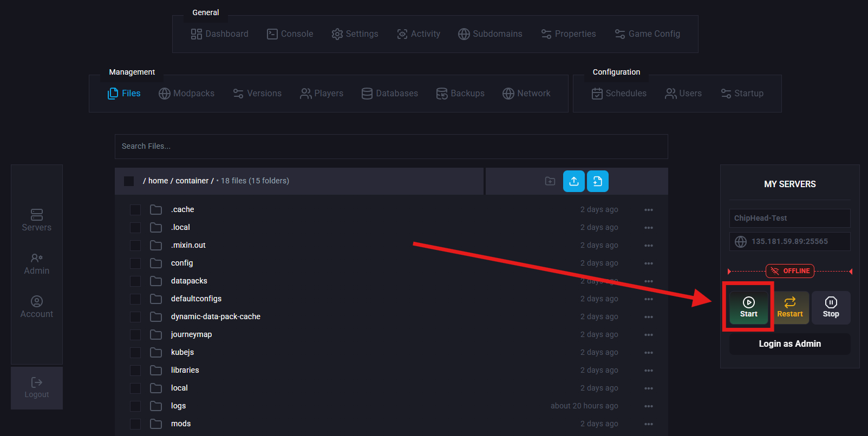Image resolution: width=868 pixels, height=436 pixels.
Task: Go to the Dashboard tab
Action: pos(219,34)
